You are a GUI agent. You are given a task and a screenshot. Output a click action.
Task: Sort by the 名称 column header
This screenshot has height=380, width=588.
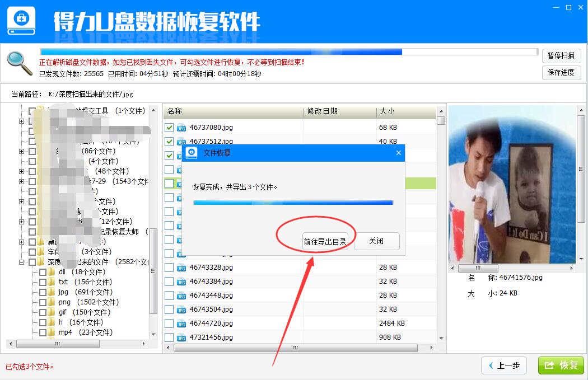pyautogui.click(x=234, y=111)
